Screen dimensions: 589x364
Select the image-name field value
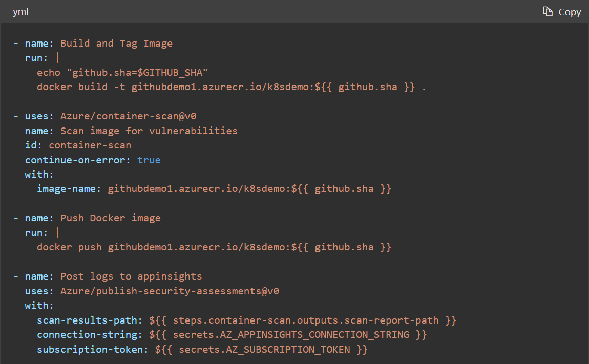pyautogui.click(x=249, y=188)
